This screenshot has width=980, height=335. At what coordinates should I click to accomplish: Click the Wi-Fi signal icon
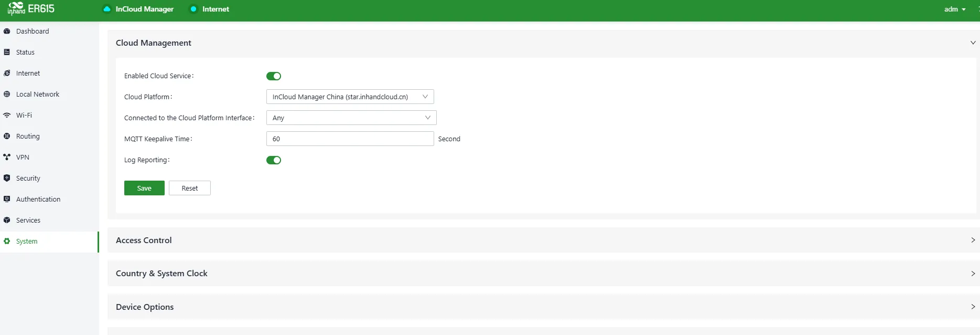coord(7,115)
